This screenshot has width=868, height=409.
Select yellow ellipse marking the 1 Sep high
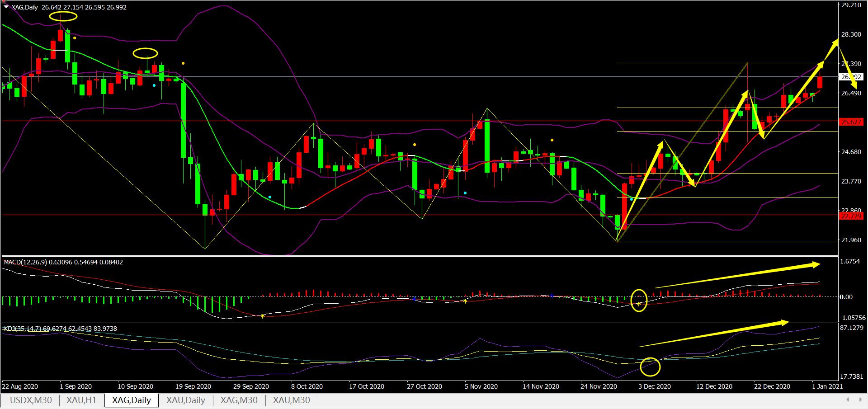[63, 17]
